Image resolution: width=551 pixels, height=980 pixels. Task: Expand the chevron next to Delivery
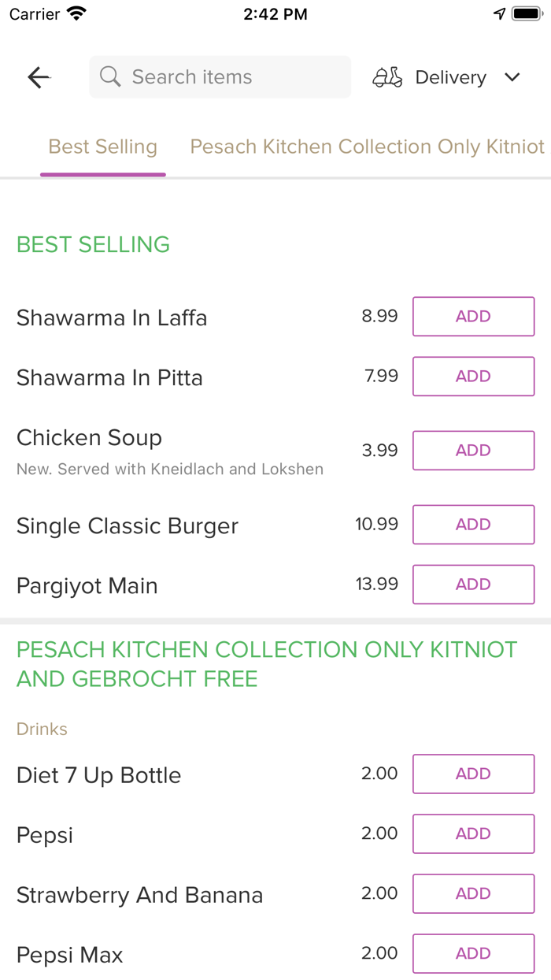point(512,77)
